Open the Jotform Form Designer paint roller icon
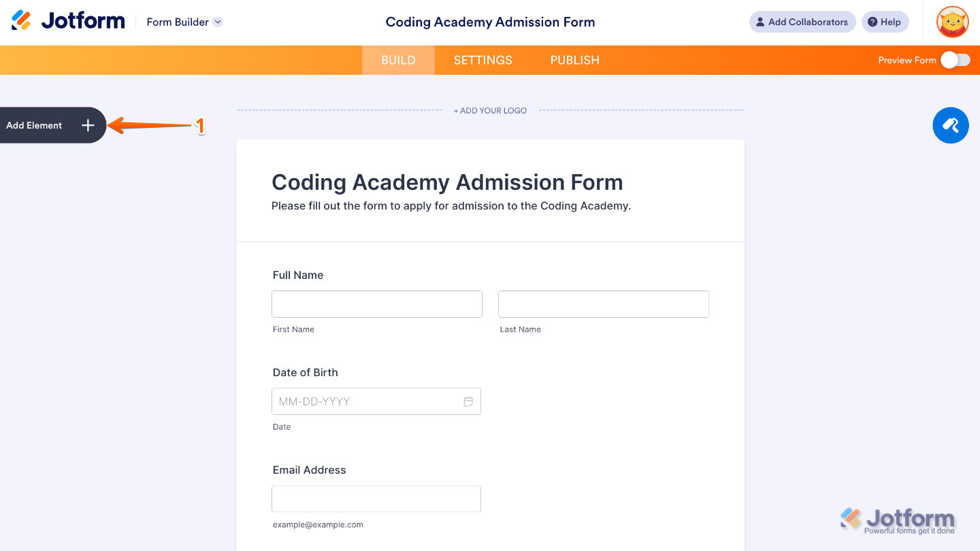980x551 pixels. (950, 125)
